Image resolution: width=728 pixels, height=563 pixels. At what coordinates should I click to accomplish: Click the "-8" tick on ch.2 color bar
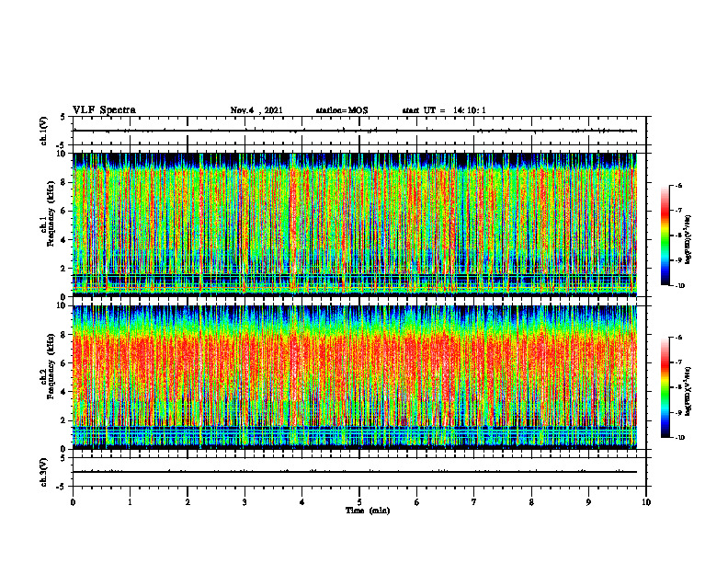[678, 387]
